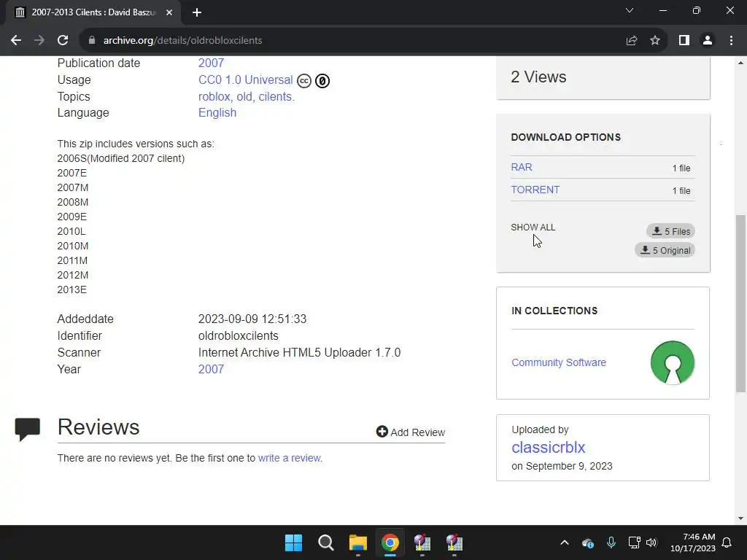Select the 2007-2013 Cilents browser tab
The width and height of the screenshot is (747, 560).
pos(93,12)
